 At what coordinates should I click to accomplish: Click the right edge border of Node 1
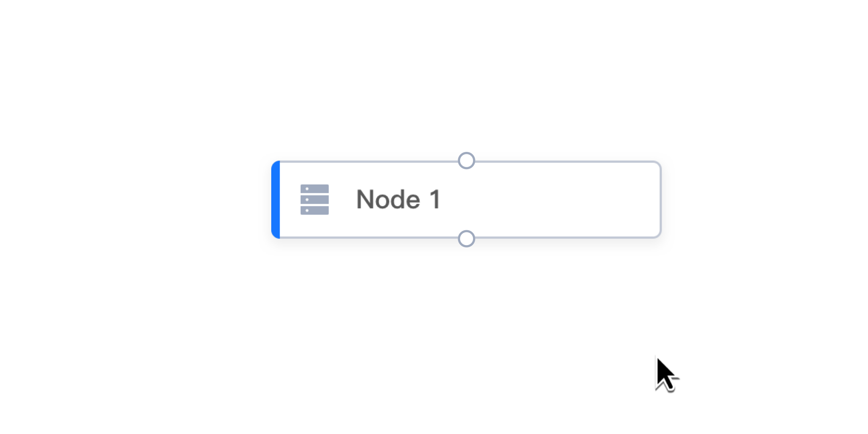pyautogui.click(x=660, y=200)
